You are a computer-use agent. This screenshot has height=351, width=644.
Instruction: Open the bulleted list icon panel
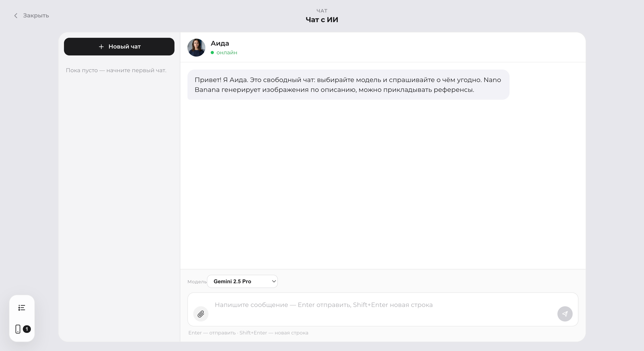pos(22,308)
